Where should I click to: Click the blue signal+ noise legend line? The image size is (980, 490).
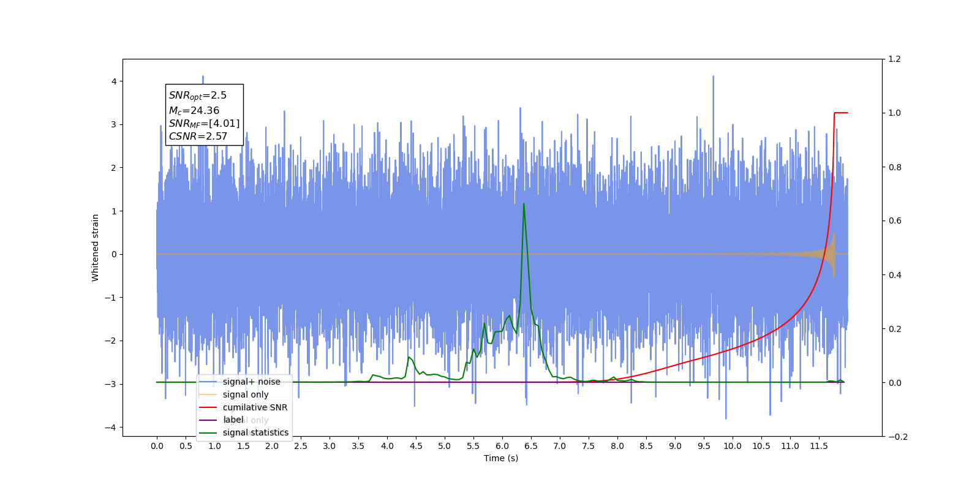pos(208,382)
